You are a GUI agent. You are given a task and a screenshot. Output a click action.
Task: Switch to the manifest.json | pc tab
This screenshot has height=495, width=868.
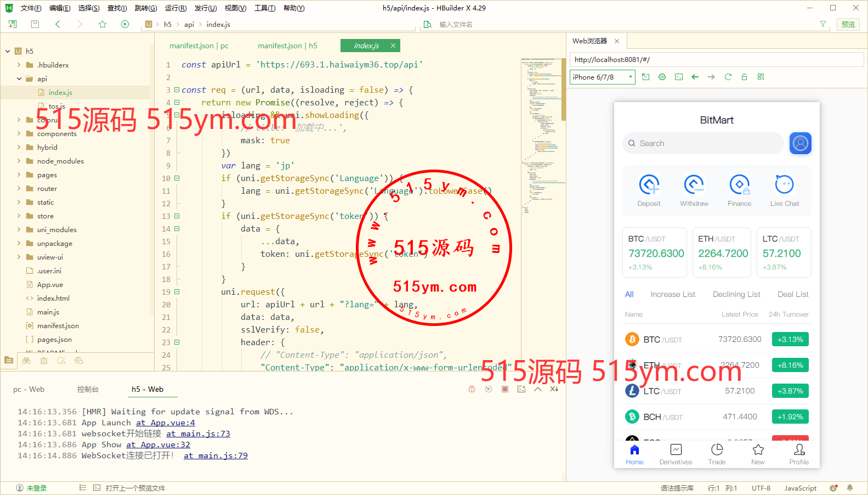tap(198, 46)
